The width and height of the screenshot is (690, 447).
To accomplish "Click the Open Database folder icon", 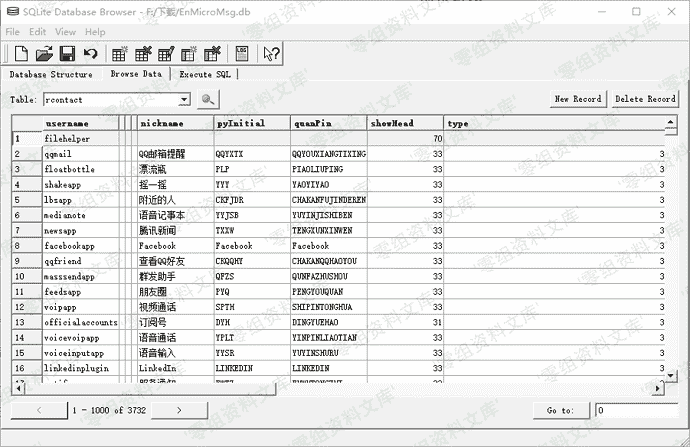I will click(43, 53).
